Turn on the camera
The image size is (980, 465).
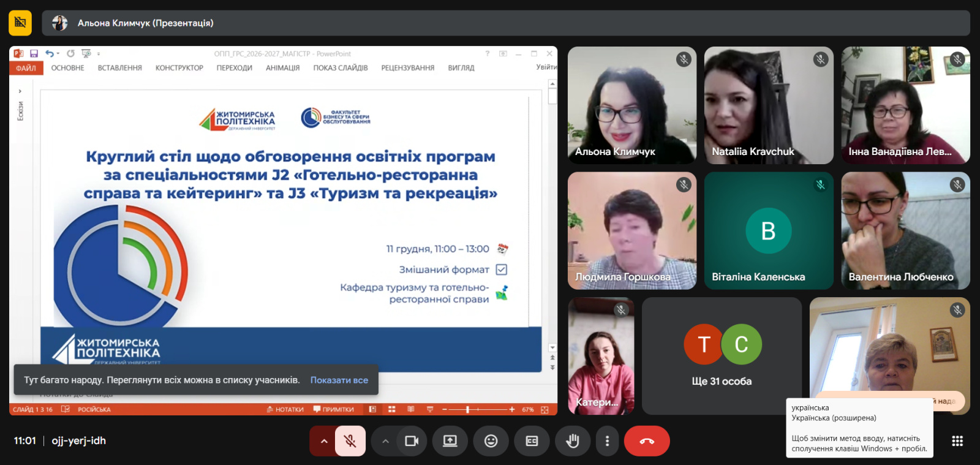tap(412, 441)
